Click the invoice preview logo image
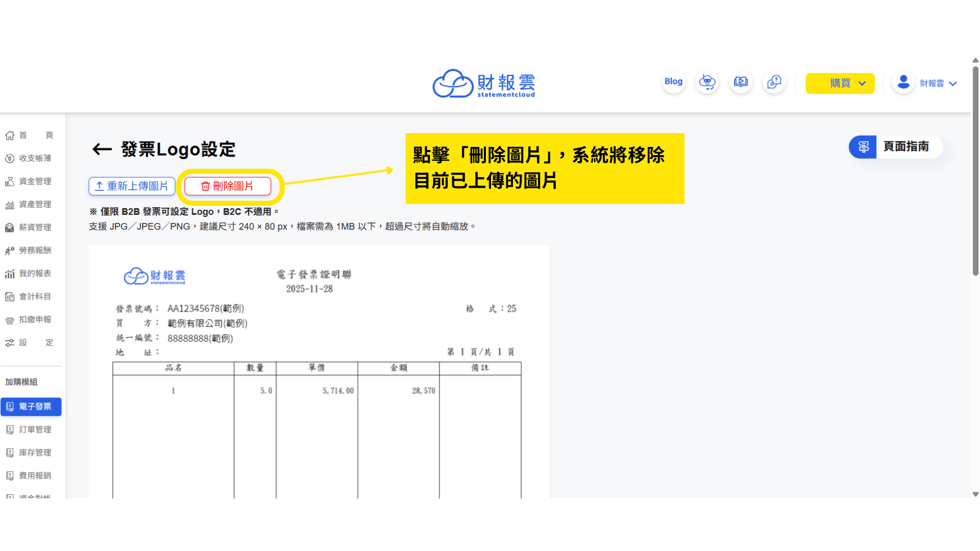980x551 pixels. (155, 276)
